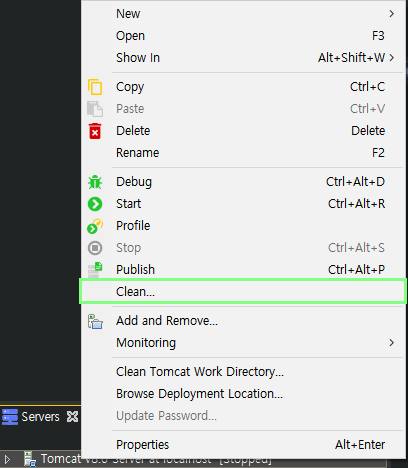Screen dimensions: 408x468
Task: Click the yellow Copy icon
Action: (95, 87)
